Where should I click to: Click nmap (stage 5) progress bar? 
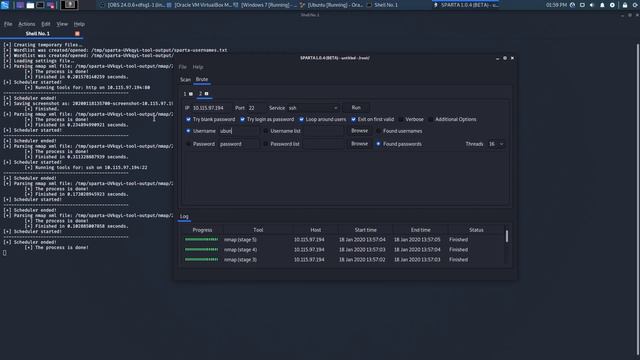[202, 240]
